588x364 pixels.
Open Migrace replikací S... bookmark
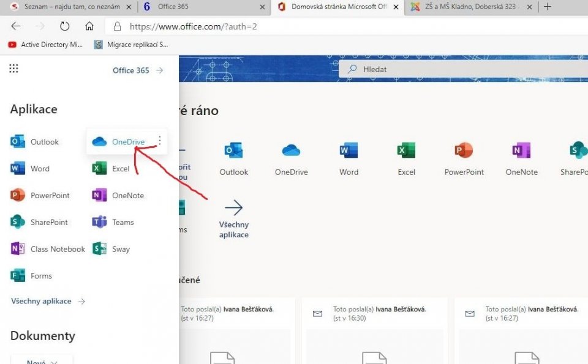click(x=131, y=45)
